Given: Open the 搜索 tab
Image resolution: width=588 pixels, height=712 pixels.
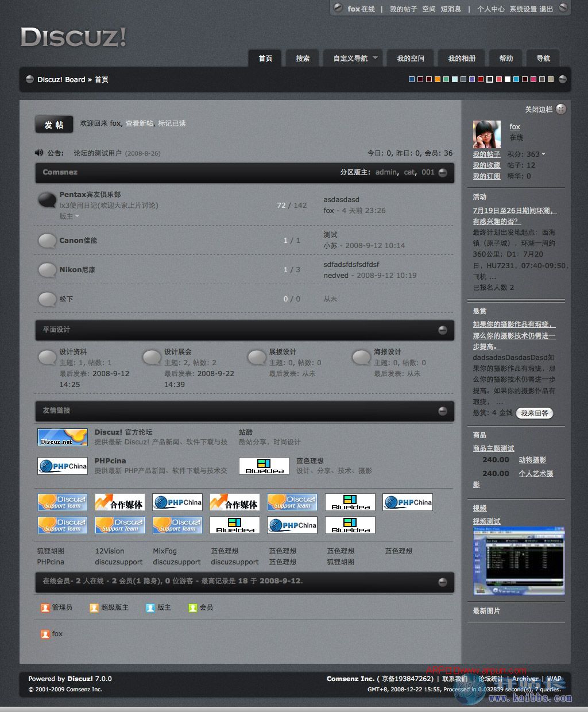Looking at the screenshot, I should click(x=303, y=58).
